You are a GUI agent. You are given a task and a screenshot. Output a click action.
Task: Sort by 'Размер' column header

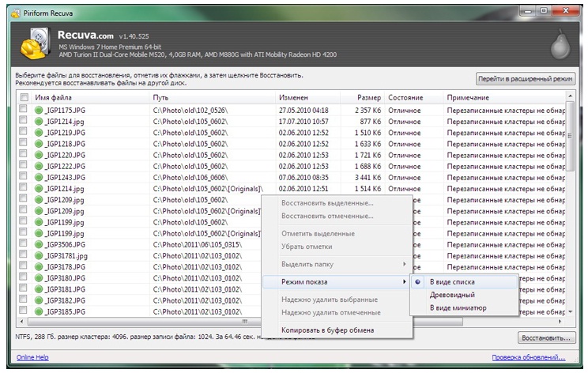[x=361, y=97]
